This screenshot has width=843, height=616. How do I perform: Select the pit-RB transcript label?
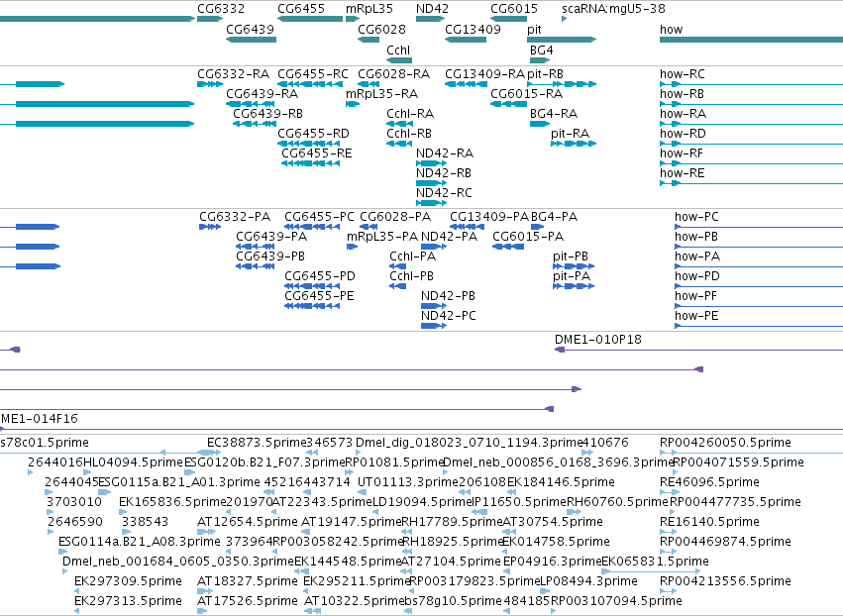[x=545, y=73]
